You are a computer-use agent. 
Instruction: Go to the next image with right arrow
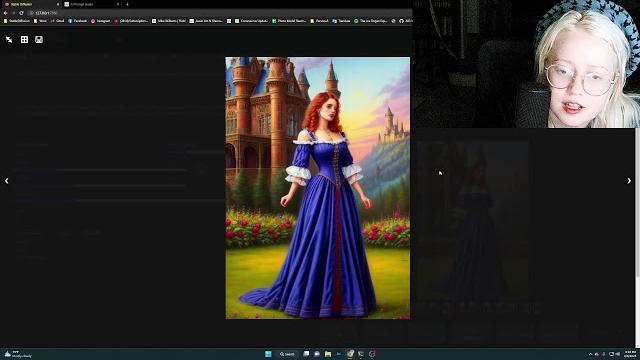629,181
